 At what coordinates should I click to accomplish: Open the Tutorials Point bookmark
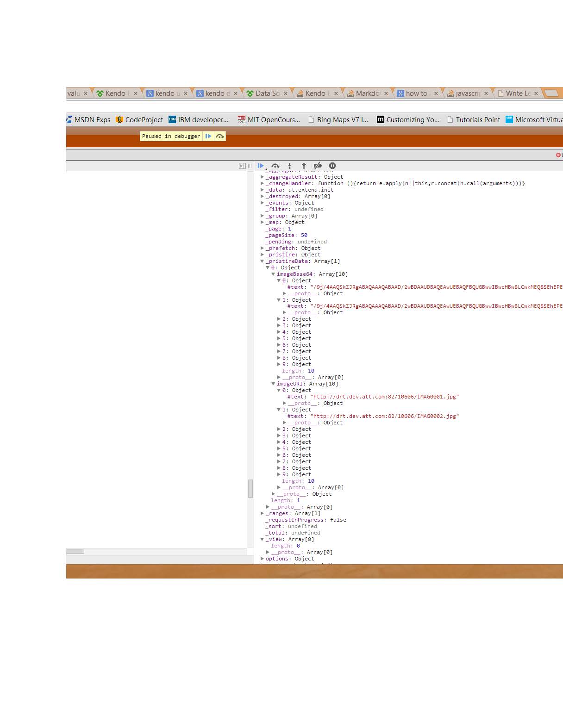(474, 119)
